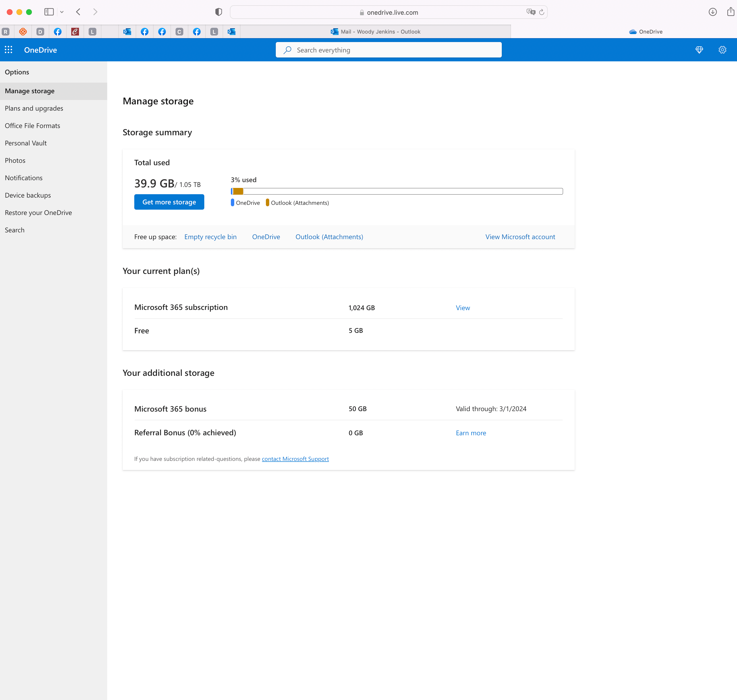Go back with Safari's back arrow

(78, 12)
